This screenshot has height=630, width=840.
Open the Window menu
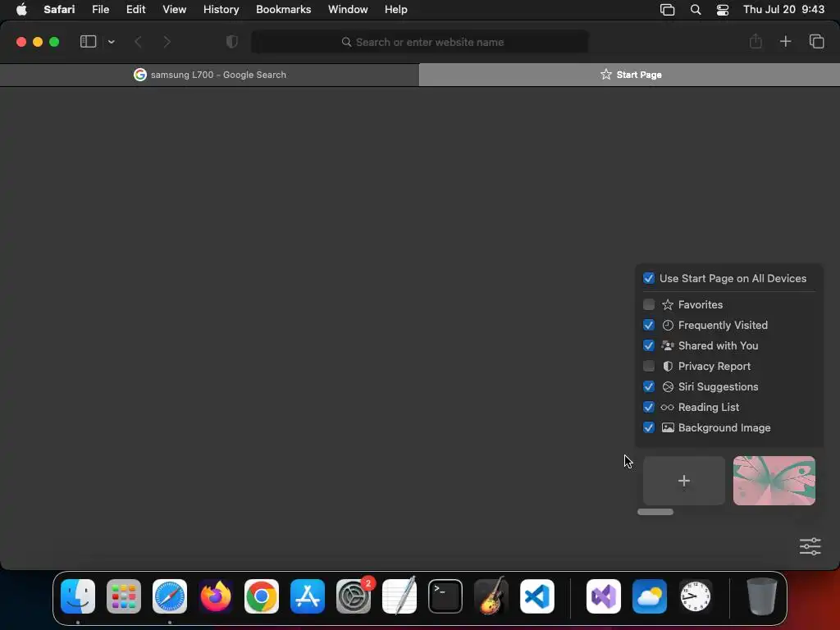click(x=348, y=10)
